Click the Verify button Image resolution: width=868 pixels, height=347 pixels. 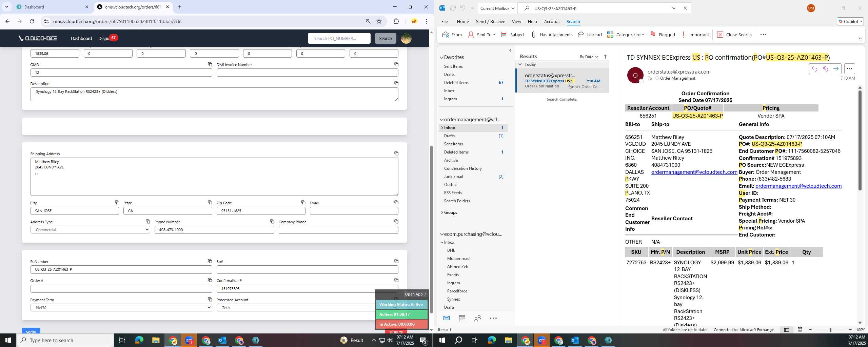click(x=31, y=331)
